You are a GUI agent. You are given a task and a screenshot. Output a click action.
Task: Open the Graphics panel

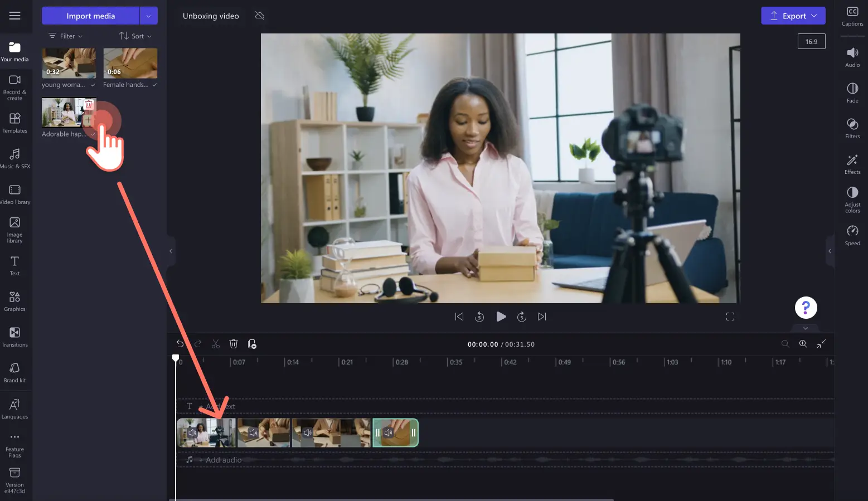tap(15, 301)
